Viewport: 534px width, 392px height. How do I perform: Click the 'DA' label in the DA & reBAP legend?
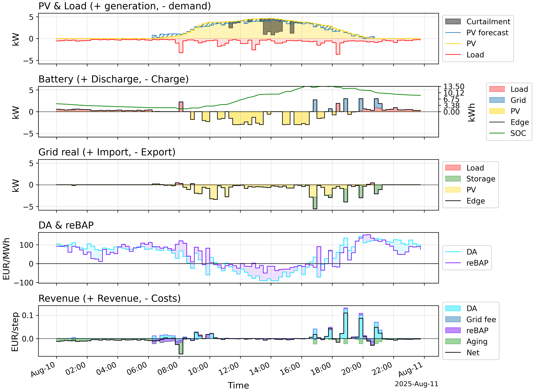pos(472,252)
